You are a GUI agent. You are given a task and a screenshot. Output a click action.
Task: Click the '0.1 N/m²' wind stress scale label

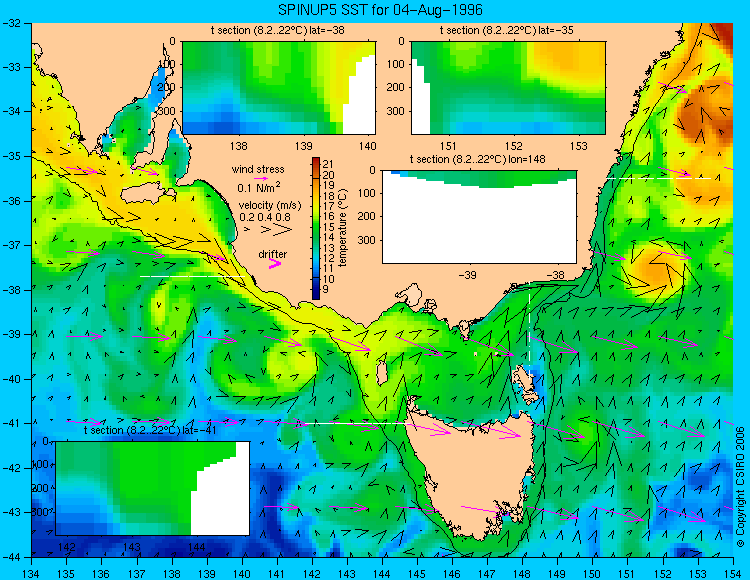pos(259,187)
